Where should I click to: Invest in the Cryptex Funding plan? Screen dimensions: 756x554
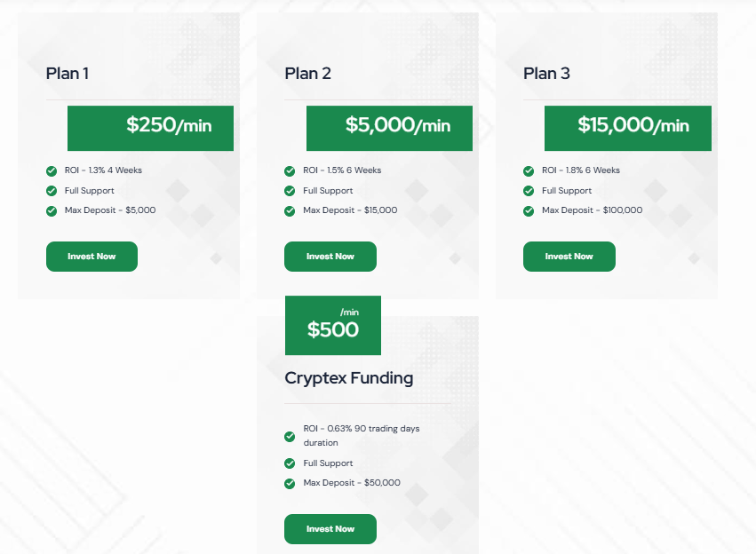tap(330, 529)
